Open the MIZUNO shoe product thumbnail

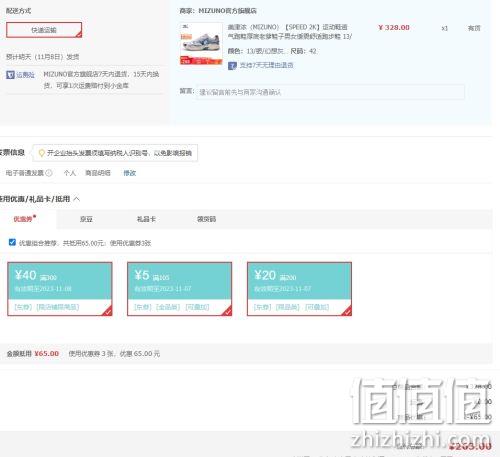tap(201, 44)
